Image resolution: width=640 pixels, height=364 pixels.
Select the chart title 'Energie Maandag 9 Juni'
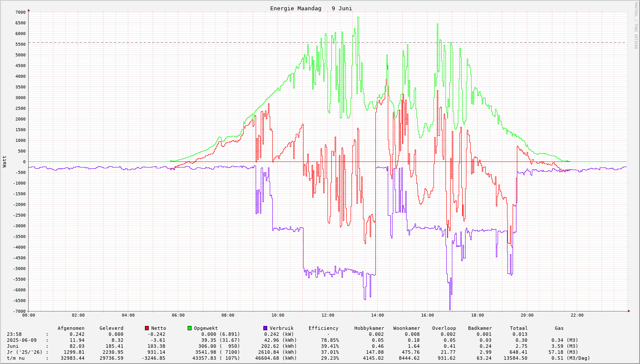click(x=311, y=9)
